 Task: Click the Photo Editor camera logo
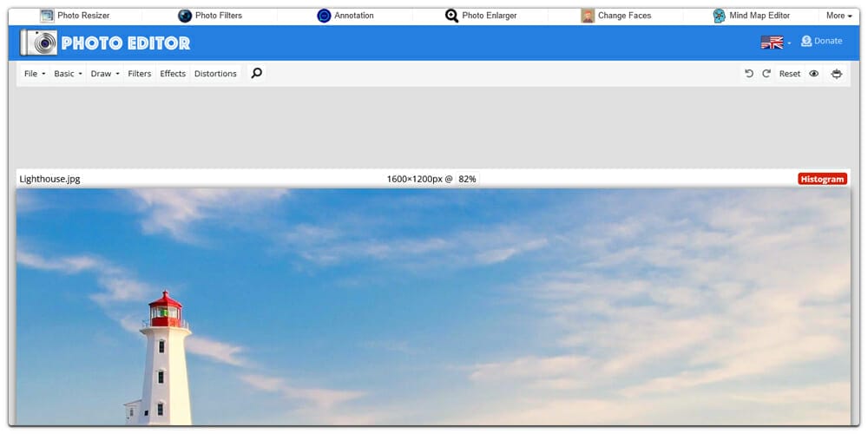click(x=39, y=43)
